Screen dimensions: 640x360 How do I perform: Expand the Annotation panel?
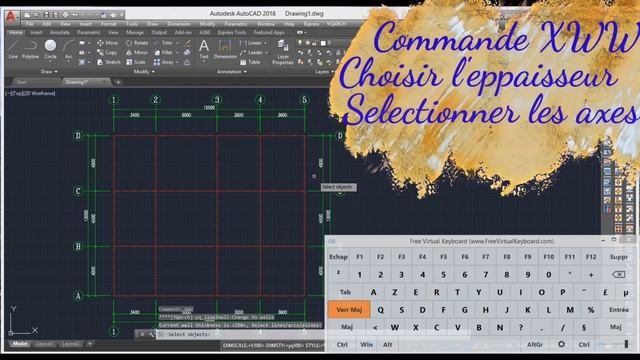click(x=231, y=72)
